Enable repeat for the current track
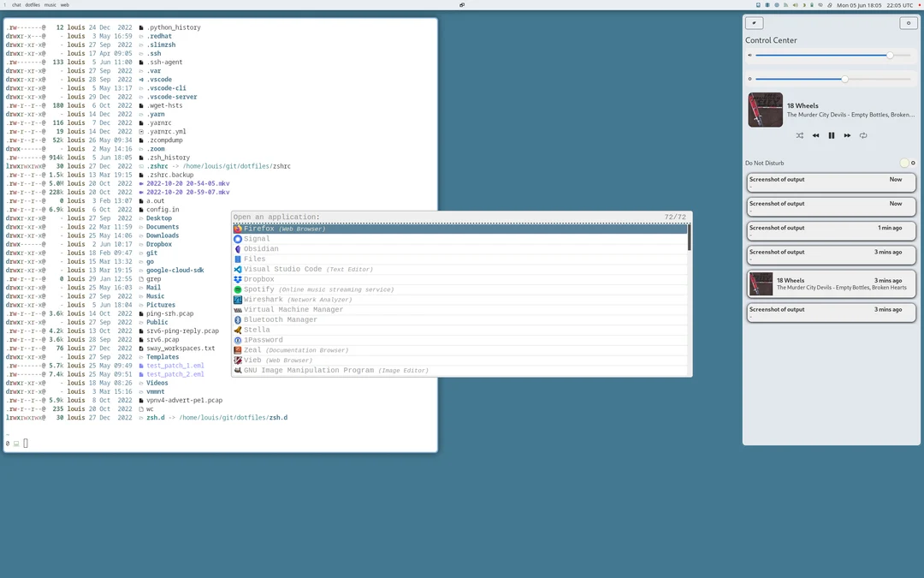This screenshot has width=924, height=578. 863,135
